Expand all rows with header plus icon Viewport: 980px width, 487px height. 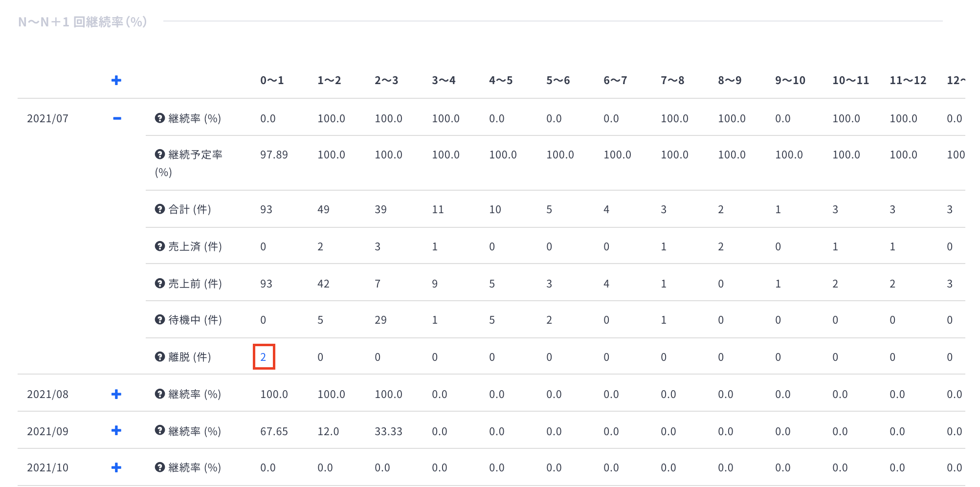(116, 80)
